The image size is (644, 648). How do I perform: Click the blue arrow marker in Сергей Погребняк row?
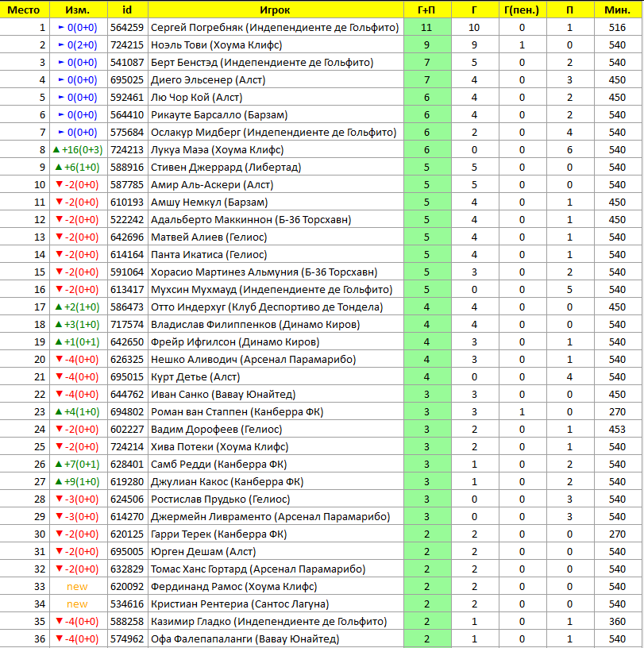pyautogui.click(x=61, y=27)
